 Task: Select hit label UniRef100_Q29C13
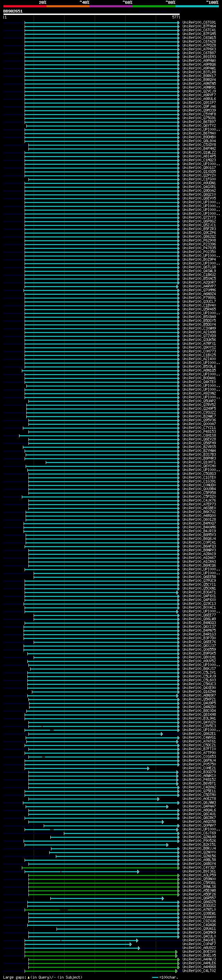tap(199, 604)
